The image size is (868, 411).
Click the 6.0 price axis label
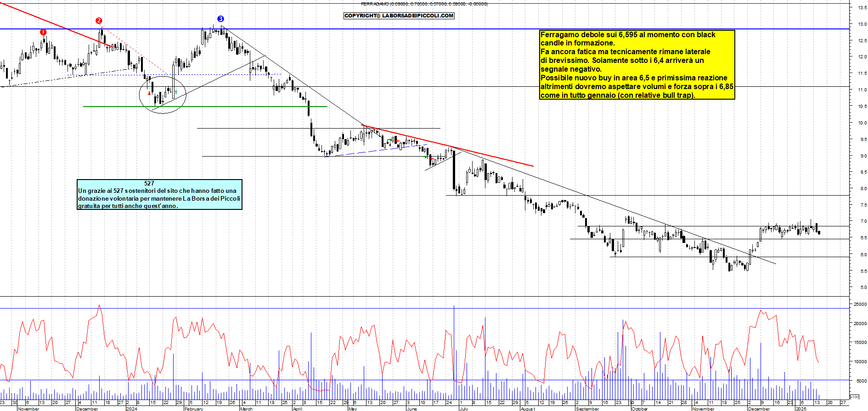[x=863, y=254]
